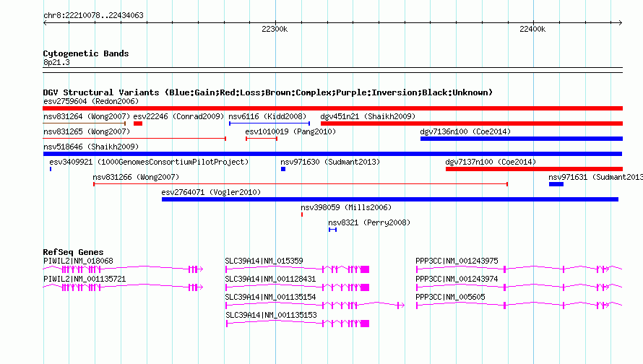
Task: Click the SLC39A14 NM_001135154 transcript glyph
Action: (x=315, y=305)
